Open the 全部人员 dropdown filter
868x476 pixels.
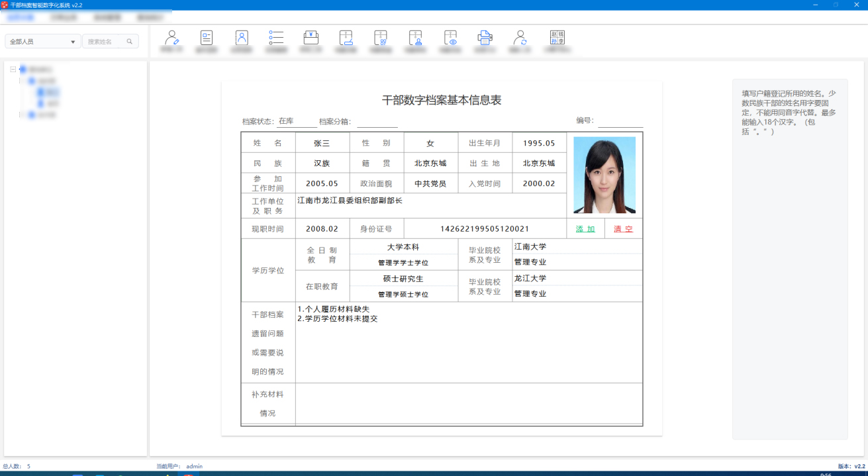tap(43, 42)
